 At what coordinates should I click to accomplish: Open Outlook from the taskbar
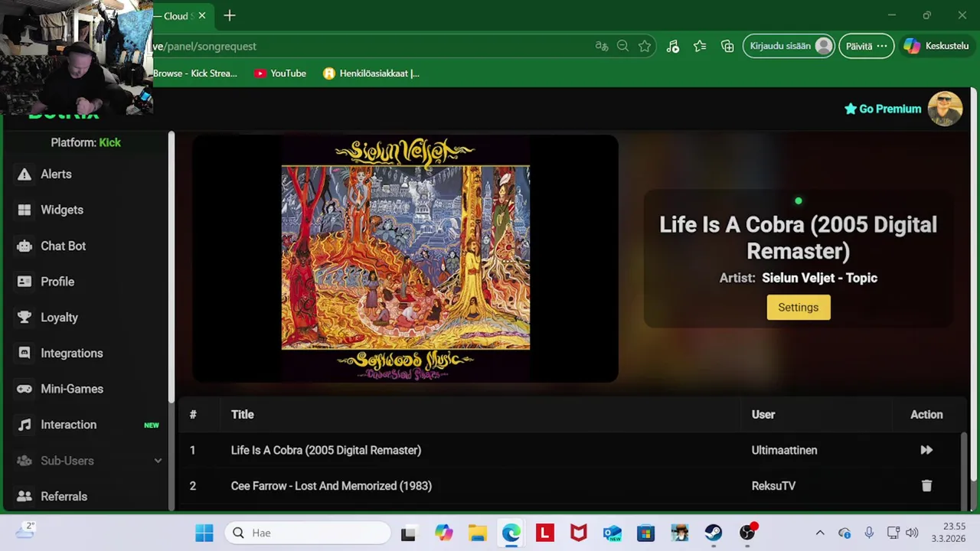point(612,533)
